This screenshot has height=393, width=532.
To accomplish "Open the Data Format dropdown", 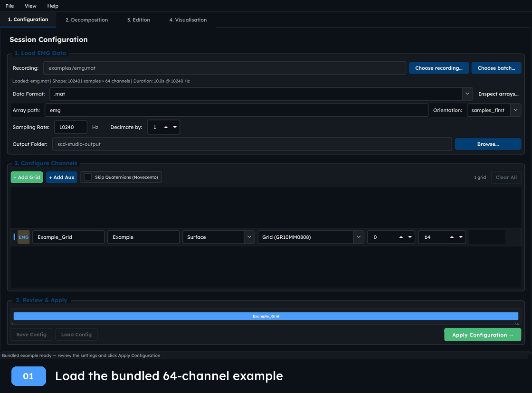I will point(467,94).
